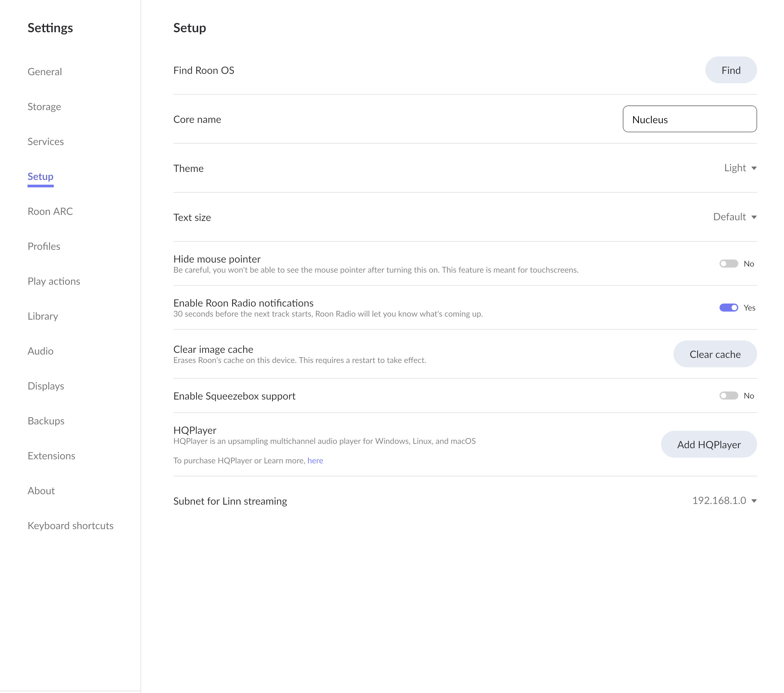Open Keyboard shortcuts section
Viewport: 784px width, 693px height.
(71, 525)
